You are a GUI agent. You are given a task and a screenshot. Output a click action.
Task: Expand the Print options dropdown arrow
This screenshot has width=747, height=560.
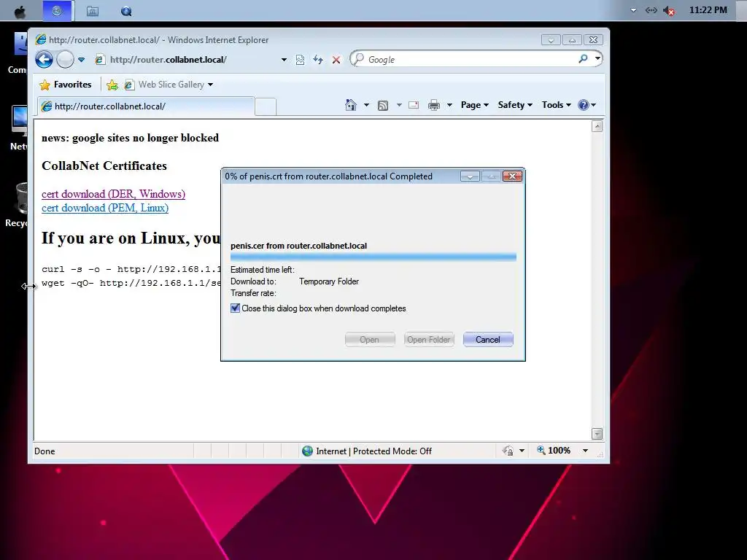(449, 105)
